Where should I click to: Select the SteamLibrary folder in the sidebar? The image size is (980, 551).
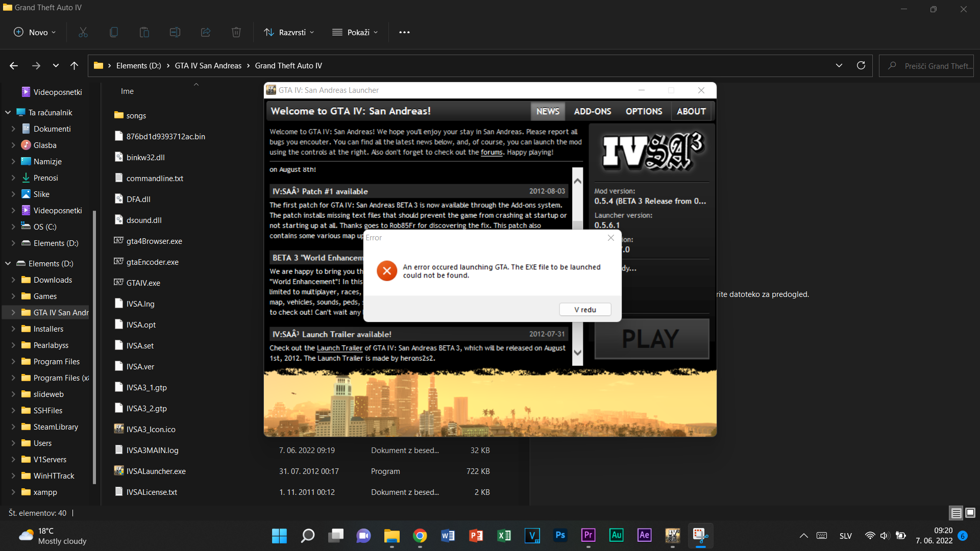[x=56, y=427]
